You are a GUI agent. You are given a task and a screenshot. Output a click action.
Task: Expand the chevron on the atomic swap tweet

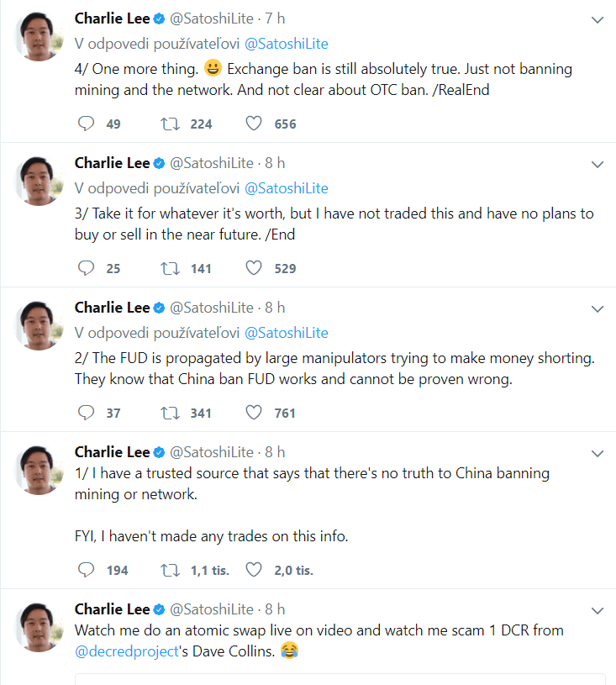pos(598,611)
